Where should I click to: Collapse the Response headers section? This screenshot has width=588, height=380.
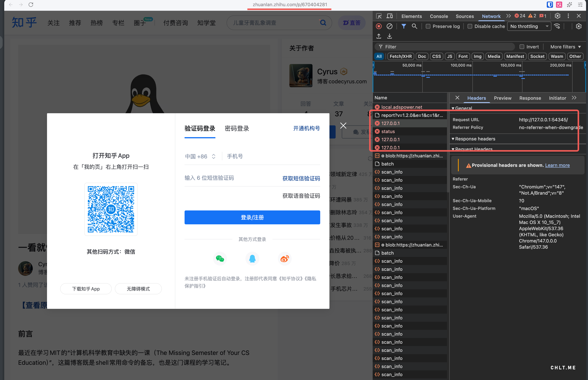point(473,139)
